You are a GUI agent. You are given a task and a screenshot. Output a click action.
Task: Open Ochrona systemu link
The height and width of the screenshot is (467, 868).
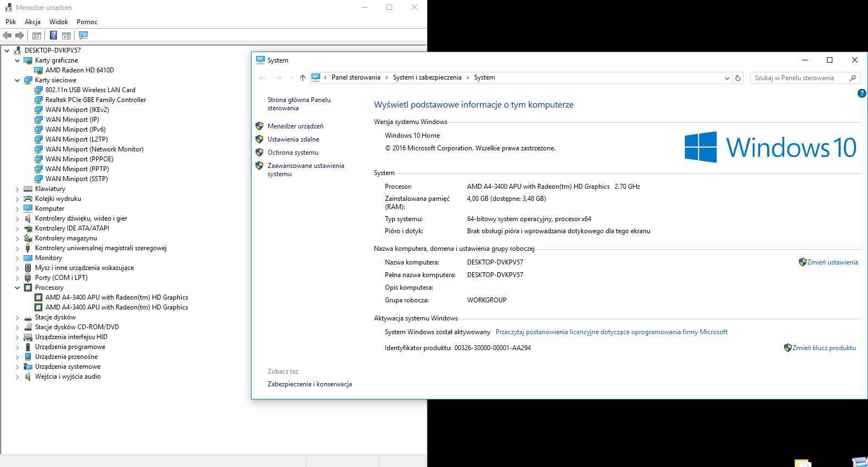point(293,153)
